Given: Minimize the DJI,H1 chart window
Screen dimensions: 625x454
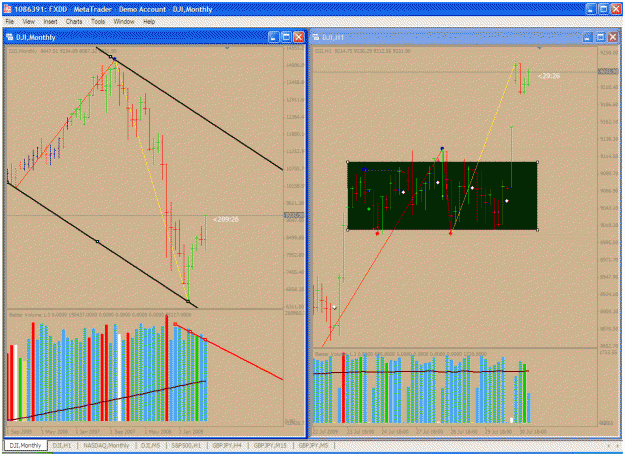Looking at the screenshot, I should click(x=587, y=37).
